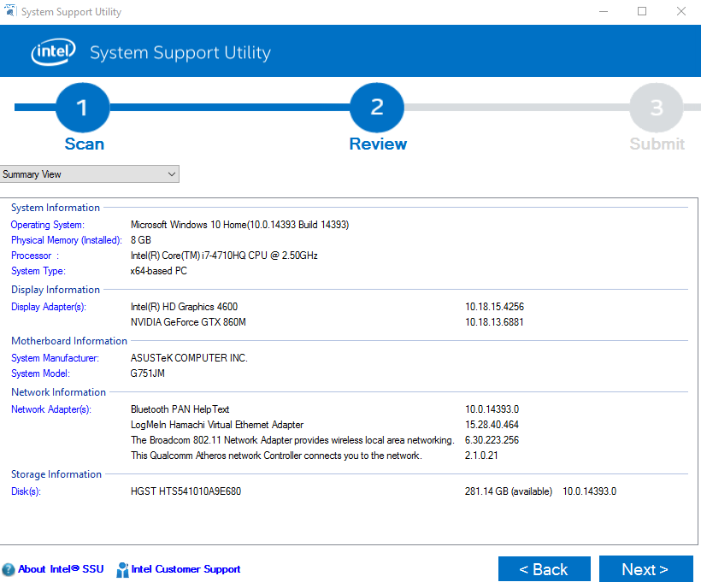
Task: Select the 8 GB memory value
Action: (141, 240)
